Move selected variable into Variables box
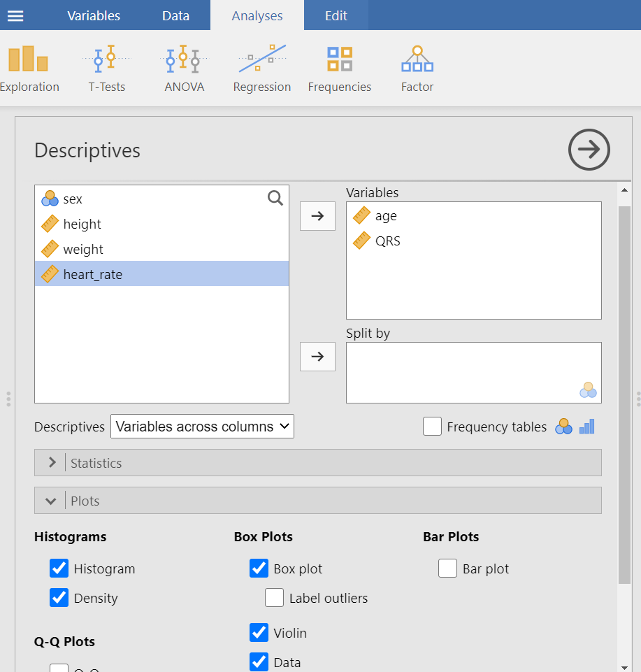The height and width of the screenshot is (672, 641). 317,216
